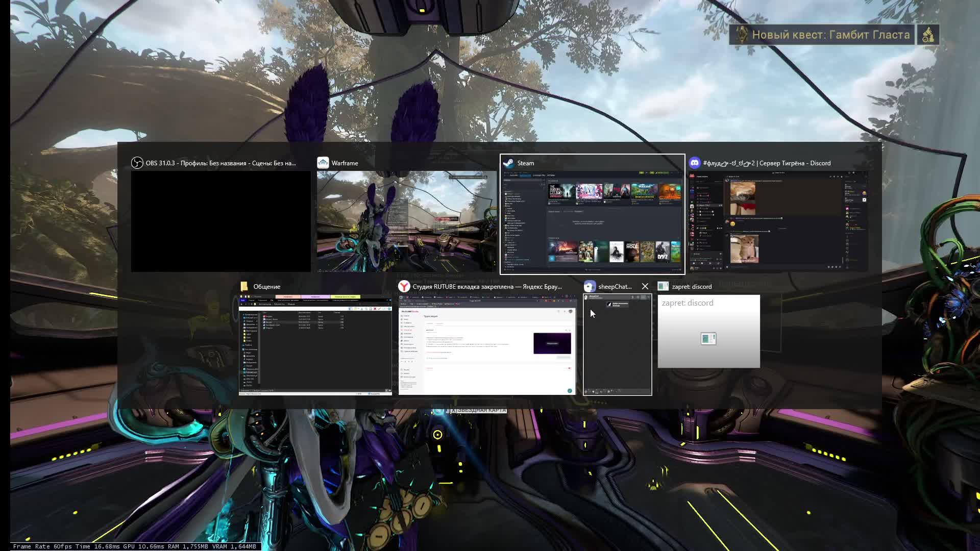Click the quest marker icon beside notification
This screenshot has height=551, width=980.
tap(928, 35)
